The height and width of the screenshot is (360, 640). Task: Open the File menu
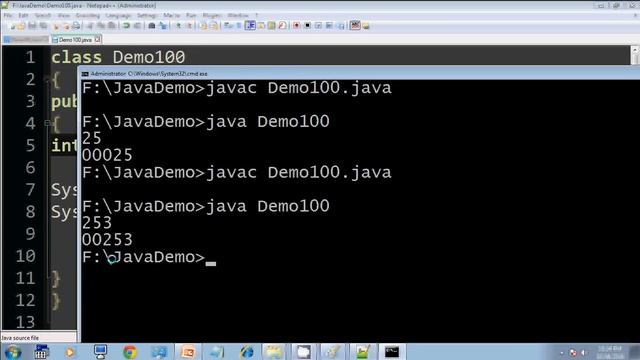(x=8, y=16)
